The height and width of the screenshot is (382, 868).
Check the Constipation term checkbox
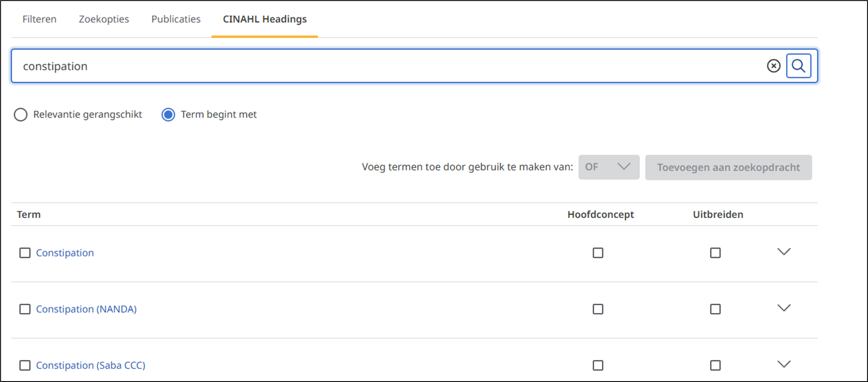(25, 253)
